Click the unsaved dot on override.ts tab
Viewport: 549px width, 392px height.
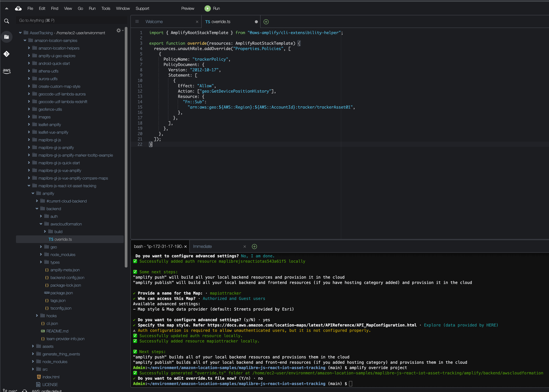tap(256, 22)
